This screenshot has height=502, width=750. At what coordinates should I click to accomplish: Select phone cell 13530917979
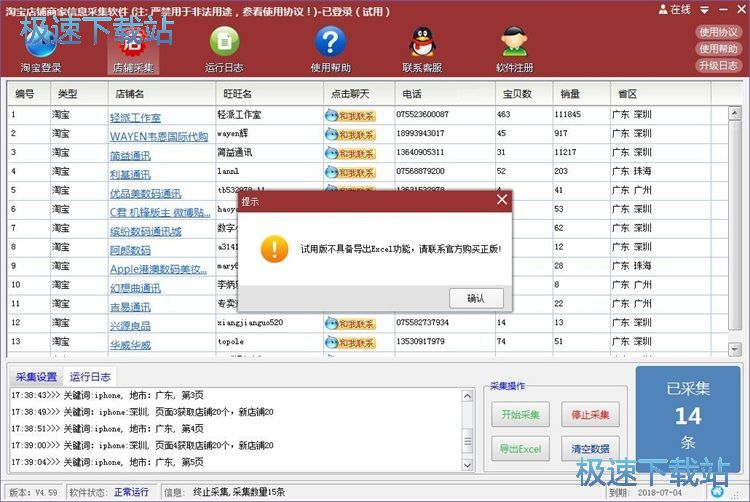420,341
